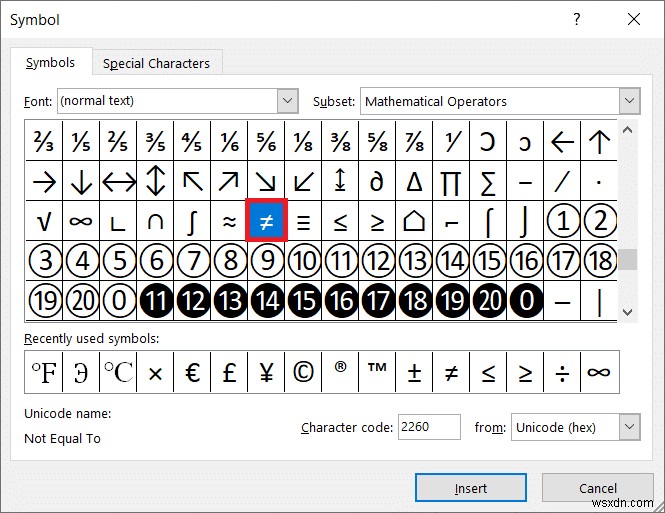Select the circled number ten symbol
Screen dimensions: 665x513
(x=303, y=260)
